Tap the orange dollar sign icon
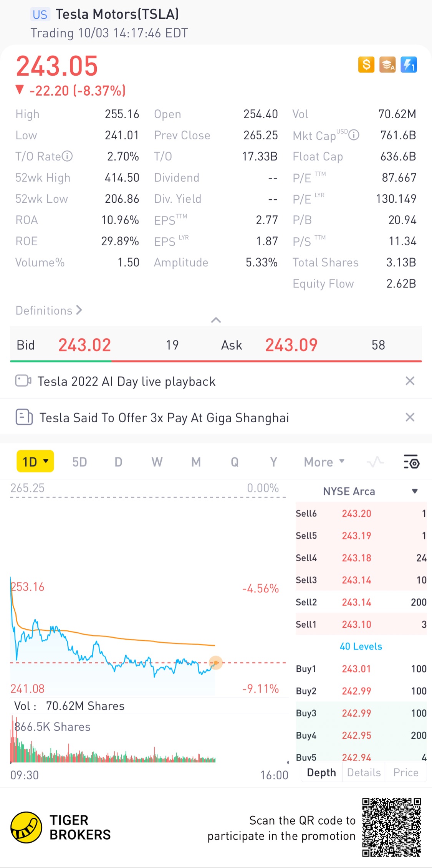Screen dimensions: 432x868 click(366, 64)
